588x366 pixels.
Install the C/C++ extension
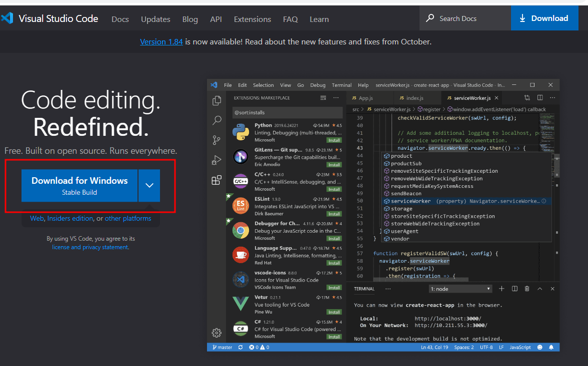click(334, 189)
